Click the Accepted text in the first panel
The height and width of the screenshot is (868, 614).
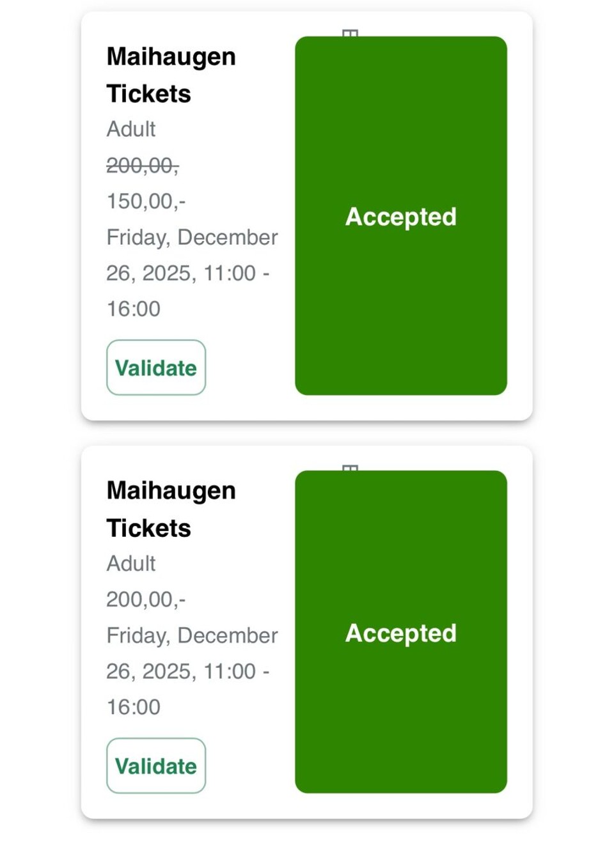(400, 217)
